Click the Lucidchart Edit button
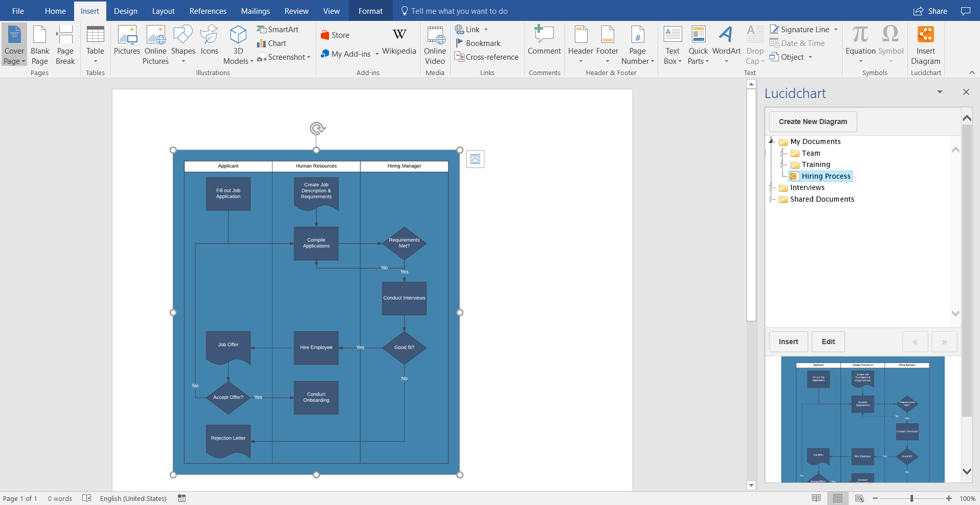This screenshot has height=505, width=980. [828, 342]
